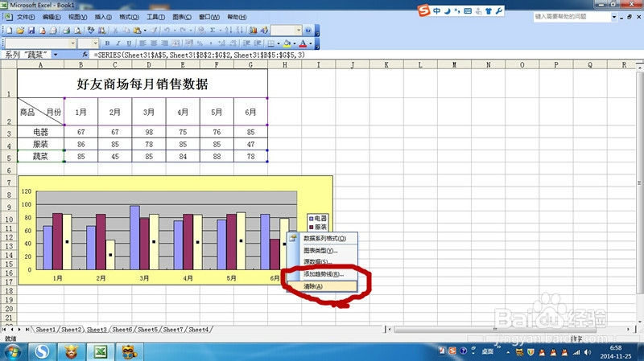
Task: Toggle Bold formatting button
Action: tap(107, 43)
